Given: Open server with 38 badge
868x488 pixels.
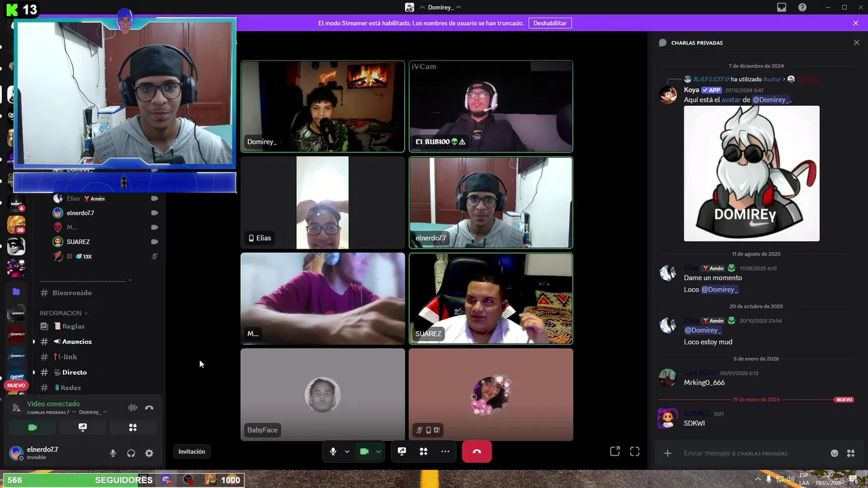Looking at the screenshot, I should (x=16, y=224).
